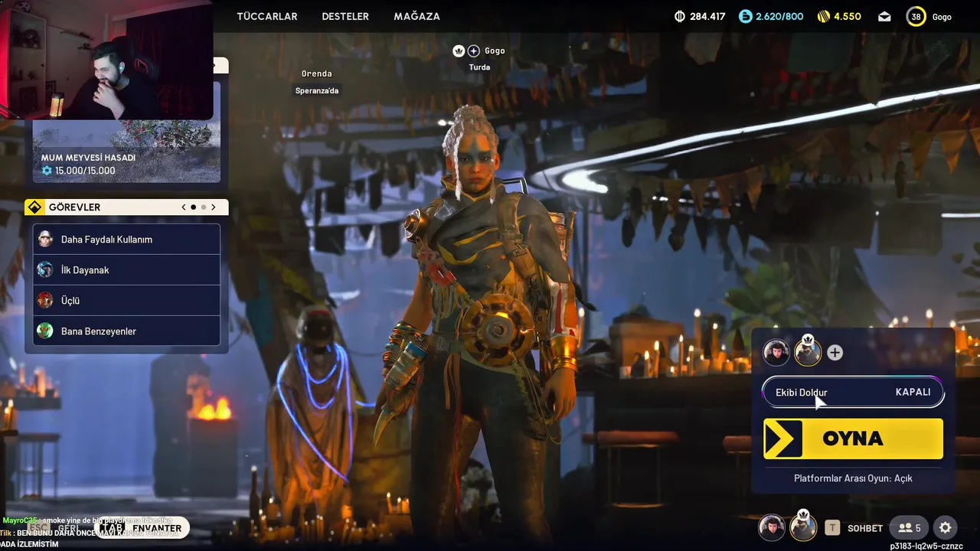Click the plus icon next to Gogo nameplate

474,51
